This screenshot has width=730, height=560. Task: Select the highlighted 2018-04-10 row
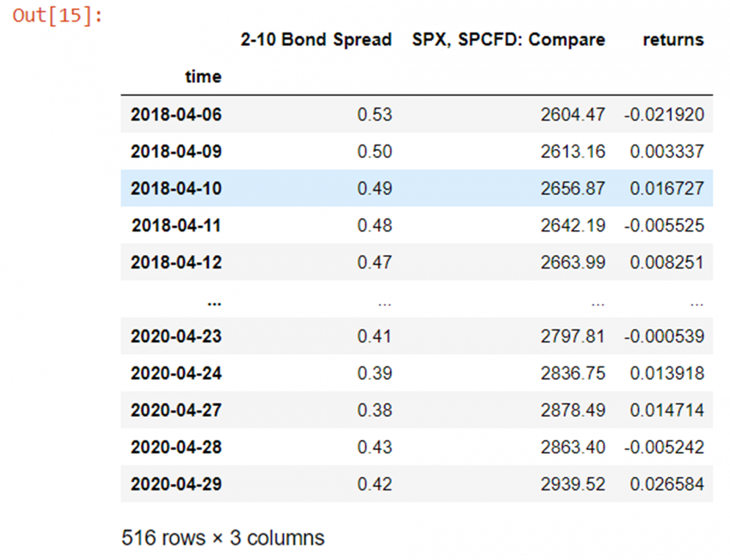point(417,188)
